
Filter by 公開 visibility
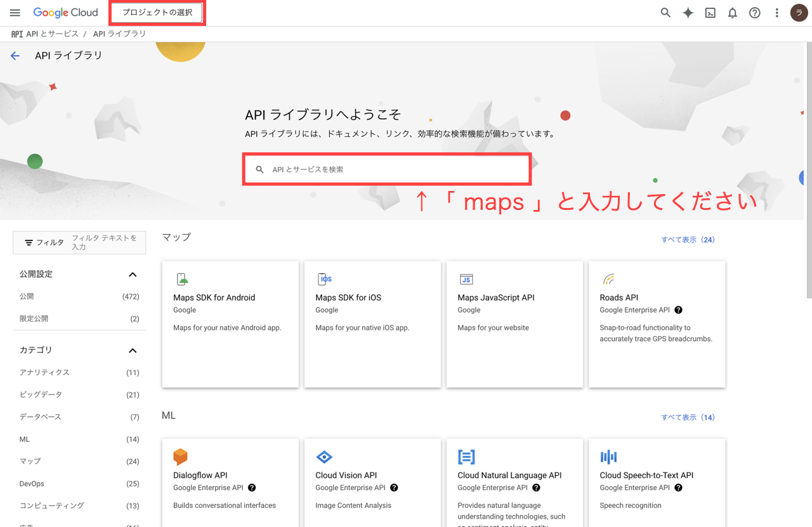tap(79, 297)
